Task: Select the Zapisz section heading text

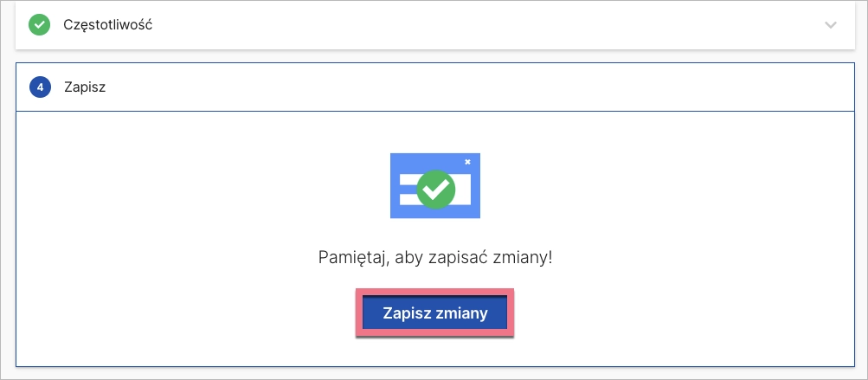Action: click(85, 87)
